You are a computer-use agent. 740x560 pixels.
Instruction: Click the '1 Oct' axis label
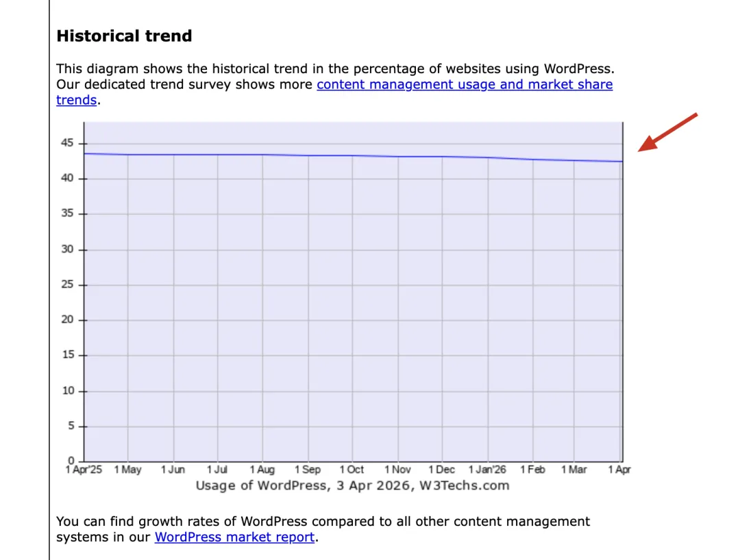tap(352, 470)
